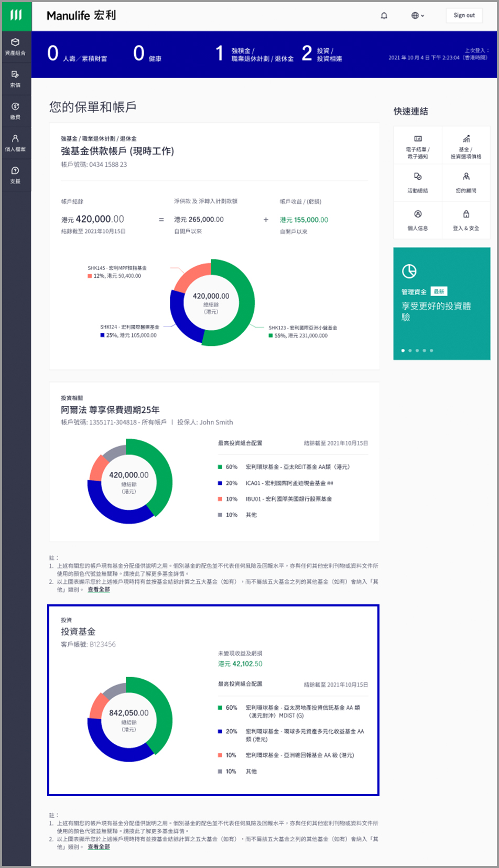Go to last carousel dot in promo card
Image resolution: width=499 pixels, height=868 pixels.
pyautogui.click(x=431, y=350)
